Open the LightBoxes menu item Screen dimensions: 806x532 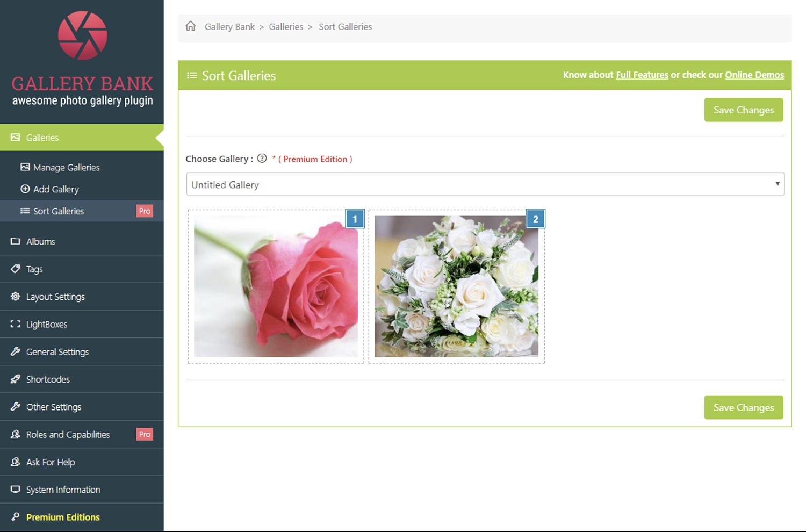pyautogui.click(x=82, y=324)
